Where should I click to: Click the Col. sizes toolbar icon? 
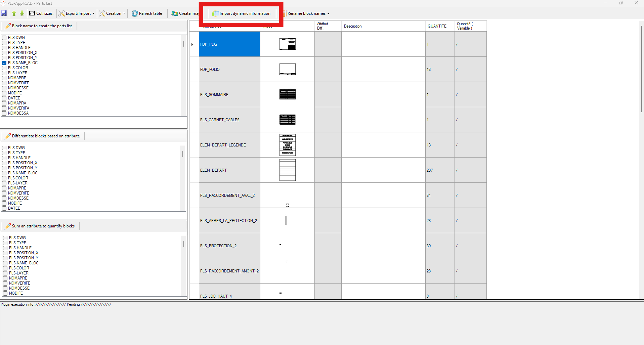point(32,13)
